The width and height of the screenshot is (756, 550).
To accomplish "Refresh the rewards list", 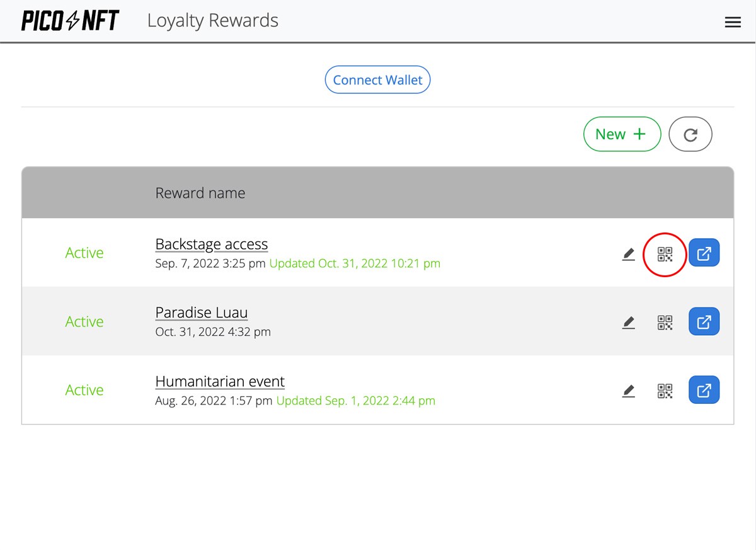I will [x=690, y=134].
